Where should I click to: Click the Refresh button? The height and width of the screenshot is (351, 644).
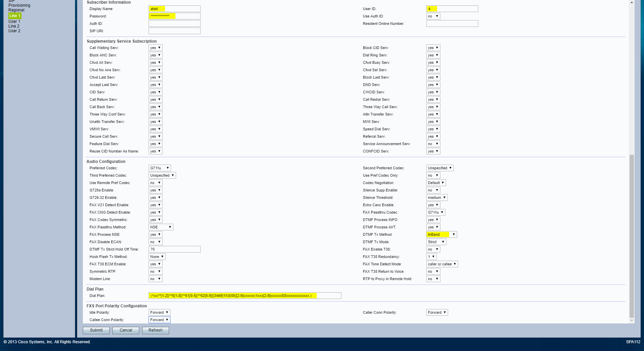[x=155, y=330]
